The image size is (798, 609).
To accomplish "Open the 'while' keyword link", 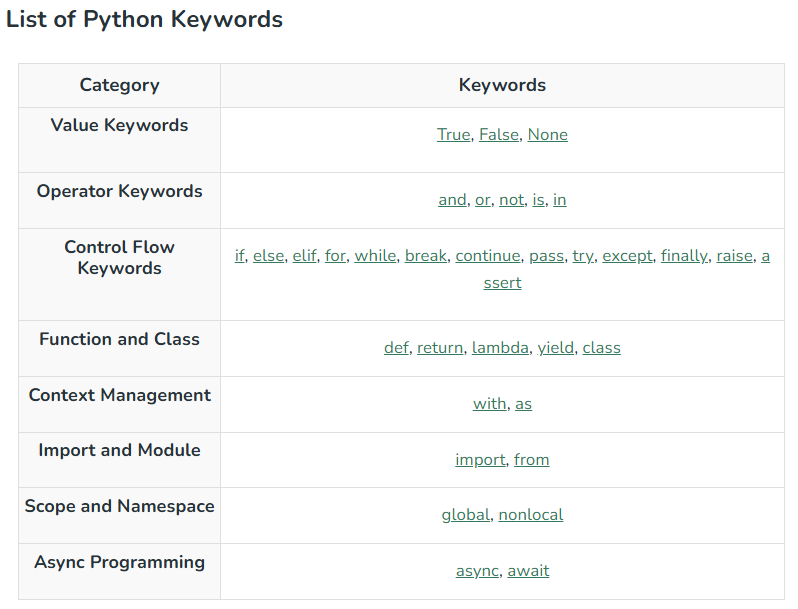I will coord(375,256).
